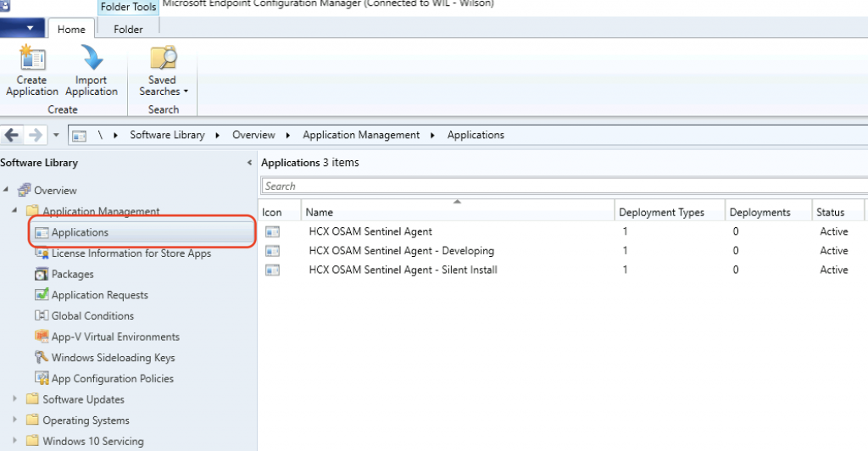Go forward with the forward arrow
Image resolution: width=868 pixels, height=451 pixels.
[35, 135]
